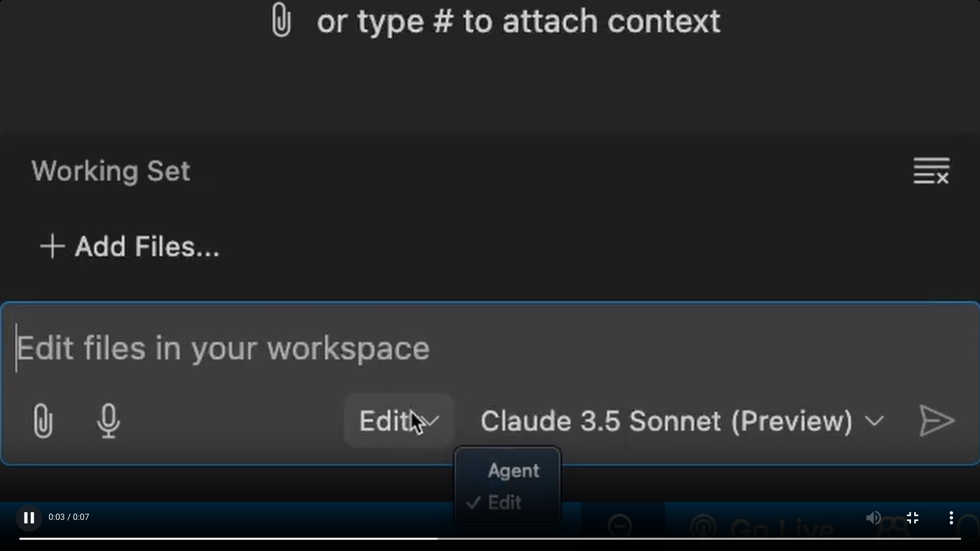Click the Add Files... button
This screenshot has width=980, height=551.
point(130,247)
